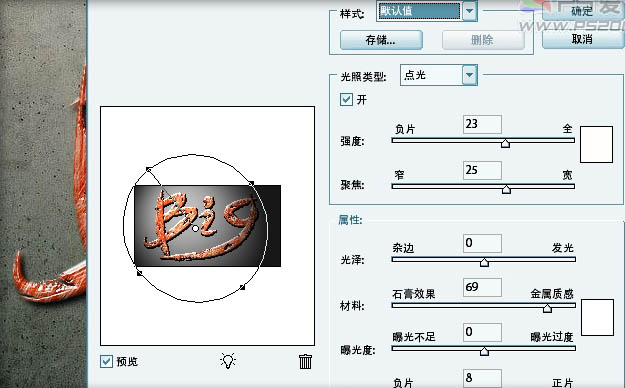625x388 pixels.
Task: Click the 曝光度 exposure slider handle
Action: pos(484,351)
